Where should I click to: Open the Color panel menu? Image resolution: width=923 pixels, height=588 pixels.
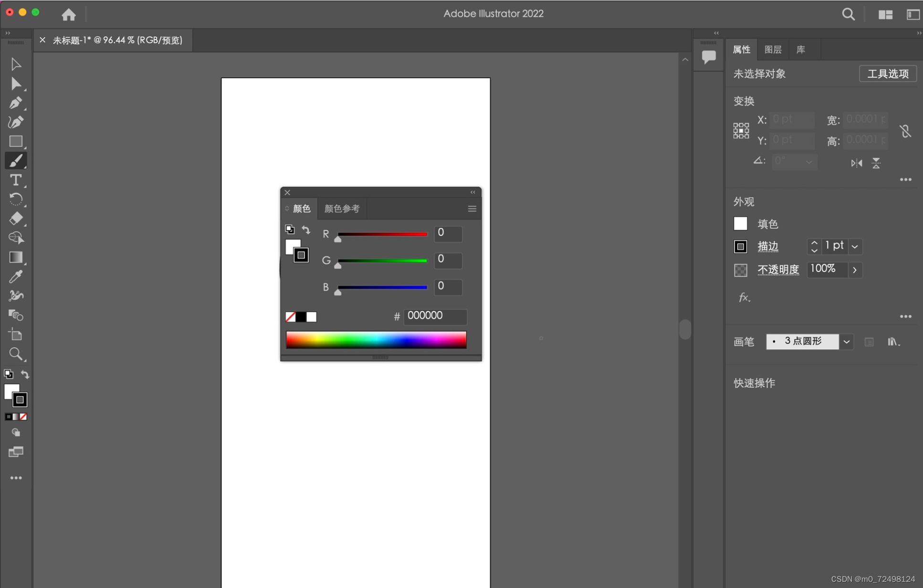472,209
